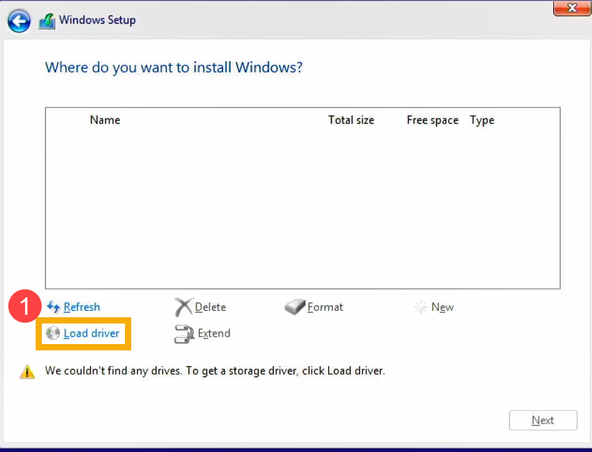592x452 pixels.
Task: Click the "Where do you want to install Windows?" heading
Action: pyautogui.click(x=174, y=68)
